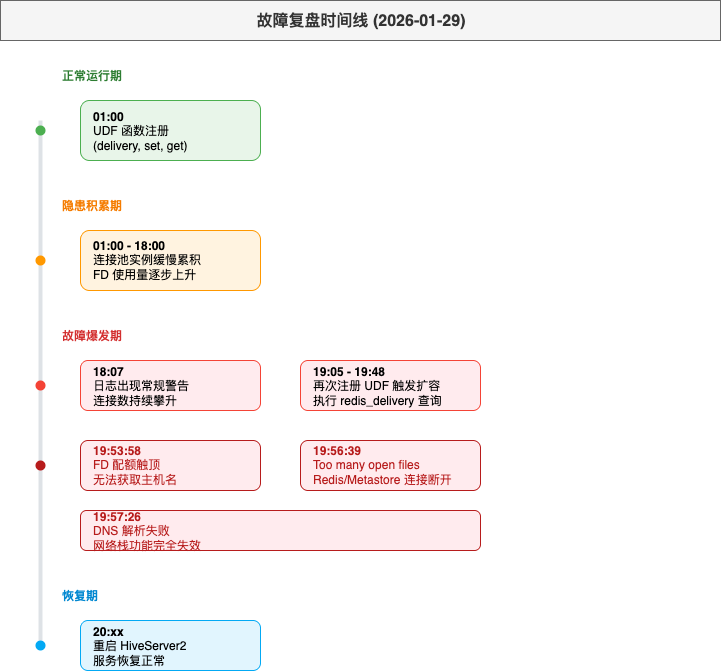Click the blue dot at the 20:xx recovery
This screenshot has height=671, width=721.
(x=40, y=645)
